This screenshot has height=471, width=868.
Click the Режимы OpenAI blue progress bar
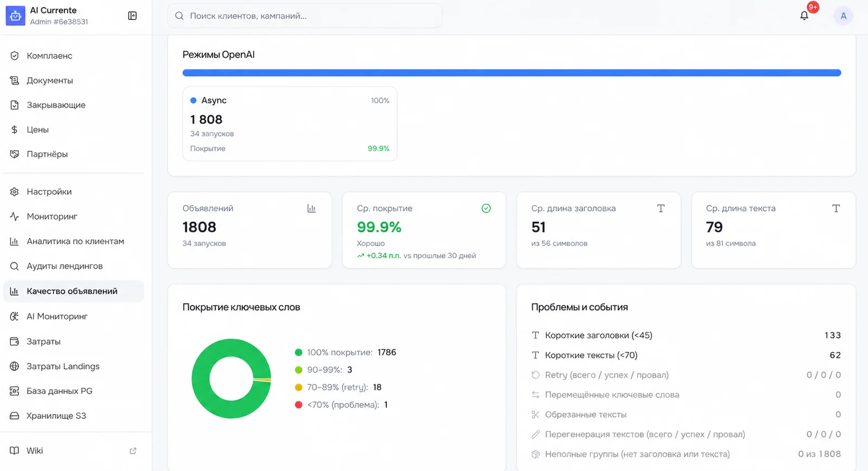tap(512, 73)
